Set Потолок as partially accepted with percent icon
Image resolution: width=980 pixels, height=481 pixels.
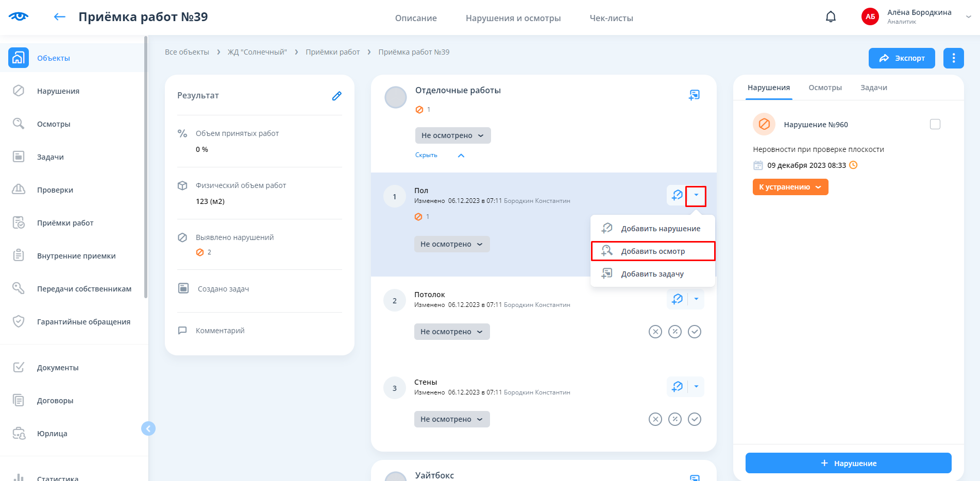click(x=674, y=332)
